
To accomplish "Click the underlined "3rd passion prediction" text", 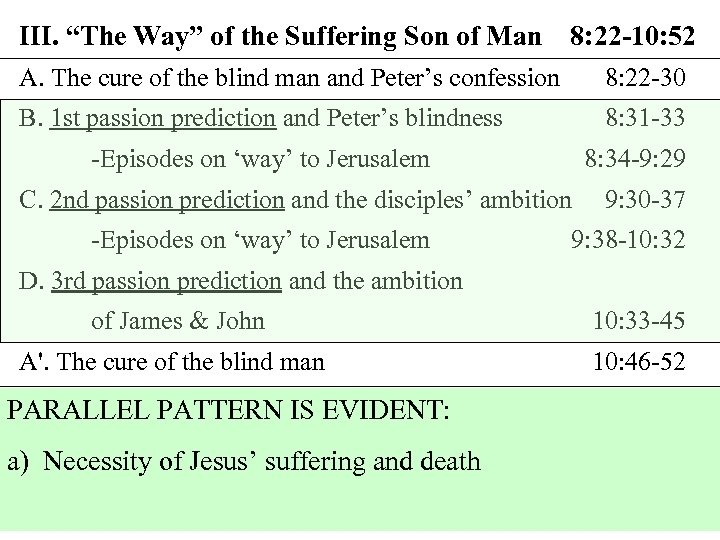I will tap(166, 281).
